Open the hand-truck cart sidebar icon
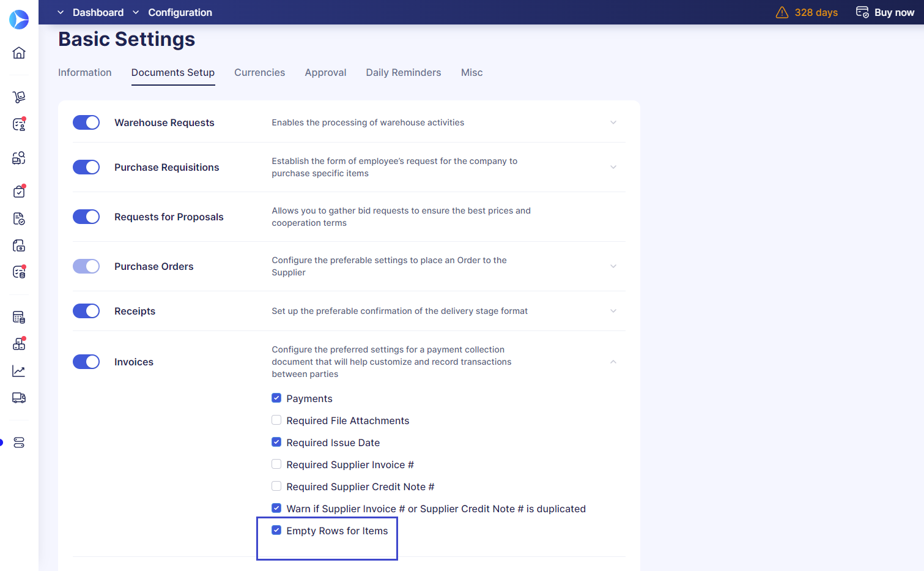 [x=19, y=97]
